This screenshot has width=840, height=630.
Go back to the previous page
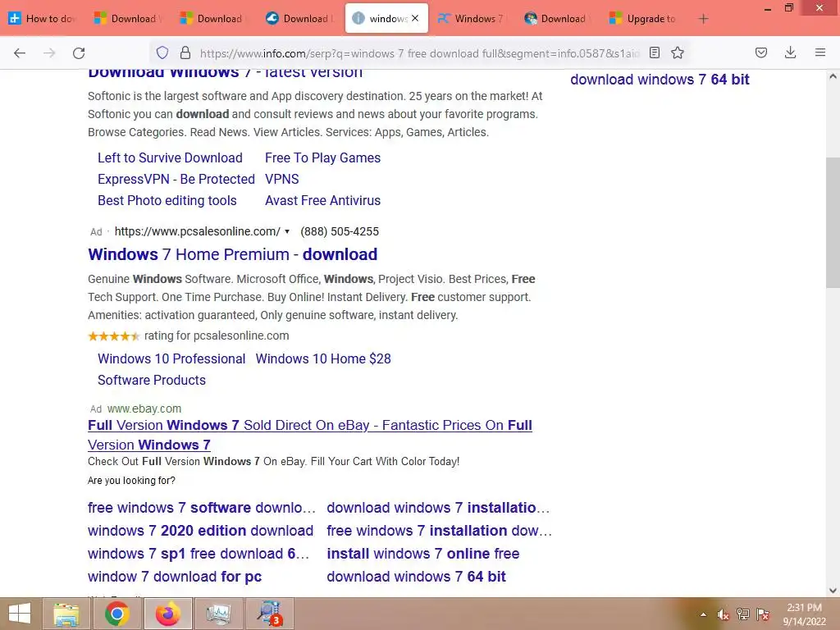point(20,52)
